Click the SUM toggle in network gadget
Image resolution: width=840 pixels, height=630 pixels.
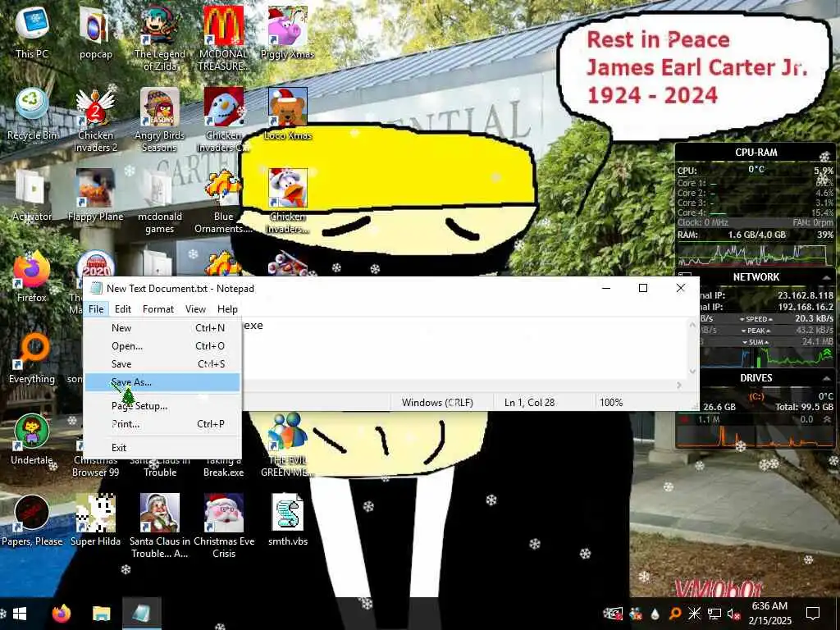(x=756, y=342)
